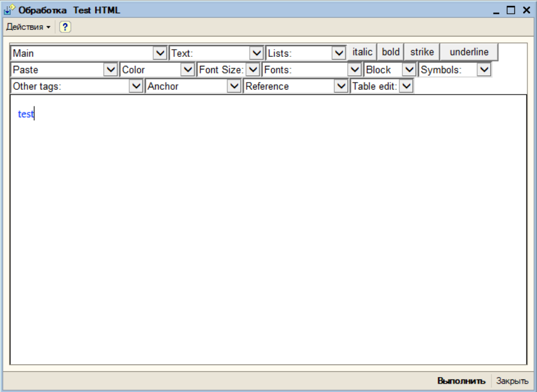
Task: Click the Закрыть button
Action: click(x=512, y=381)
